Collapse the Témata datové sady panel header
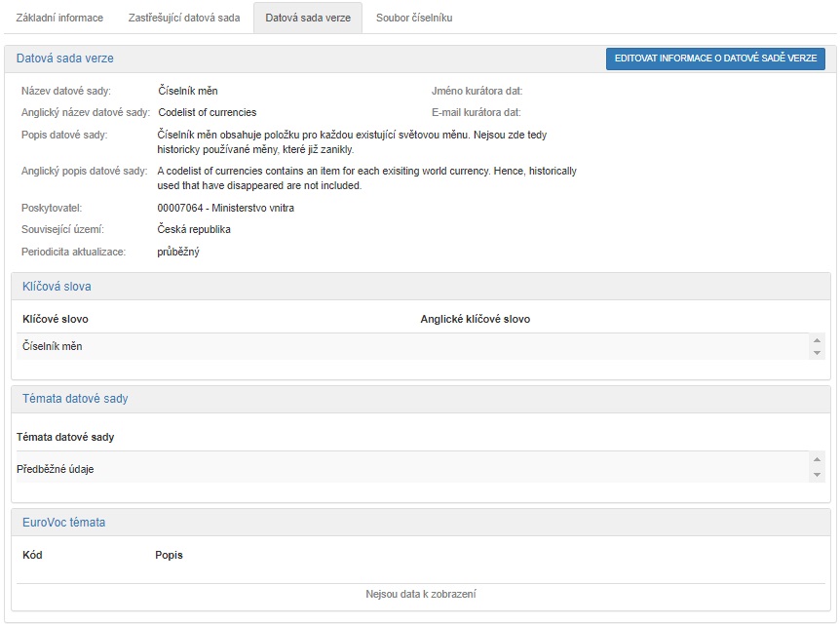 click(x=75, y=399)
